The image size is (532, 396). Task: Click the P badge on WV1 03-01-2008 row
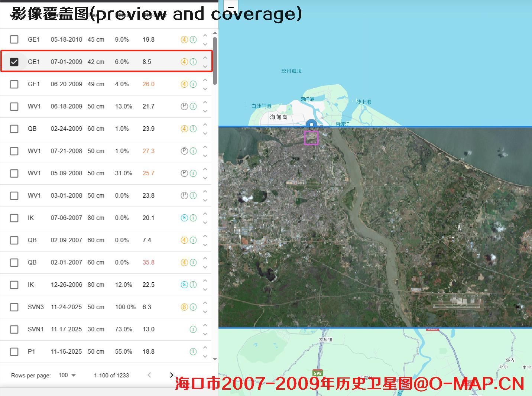(x=184, y=195)
